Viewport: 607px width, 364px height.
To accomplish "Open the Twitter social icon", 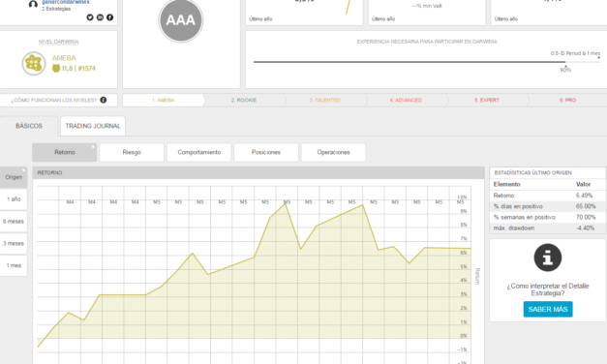I will tap(90, 17).
